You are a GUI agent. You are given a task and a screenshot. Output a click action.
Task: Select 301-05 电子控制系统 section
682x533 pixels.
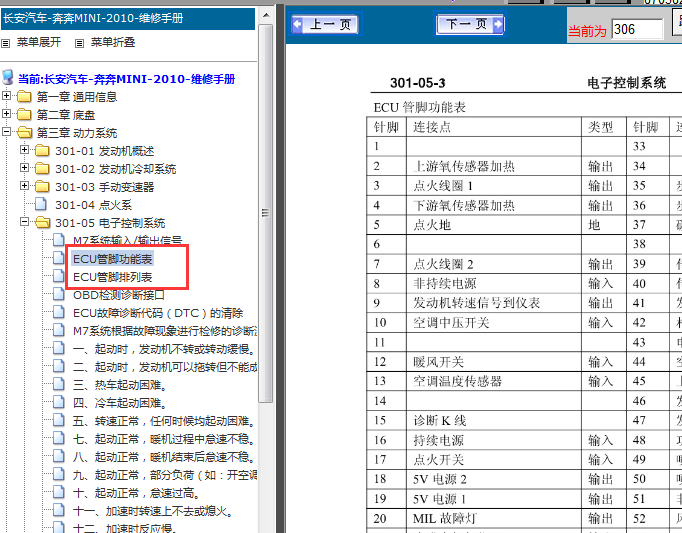(110, 223)
